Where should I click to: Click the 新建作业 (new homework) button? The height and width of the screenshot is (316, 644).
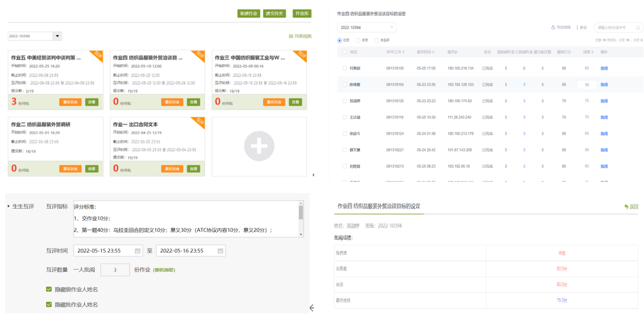(249, 13)
